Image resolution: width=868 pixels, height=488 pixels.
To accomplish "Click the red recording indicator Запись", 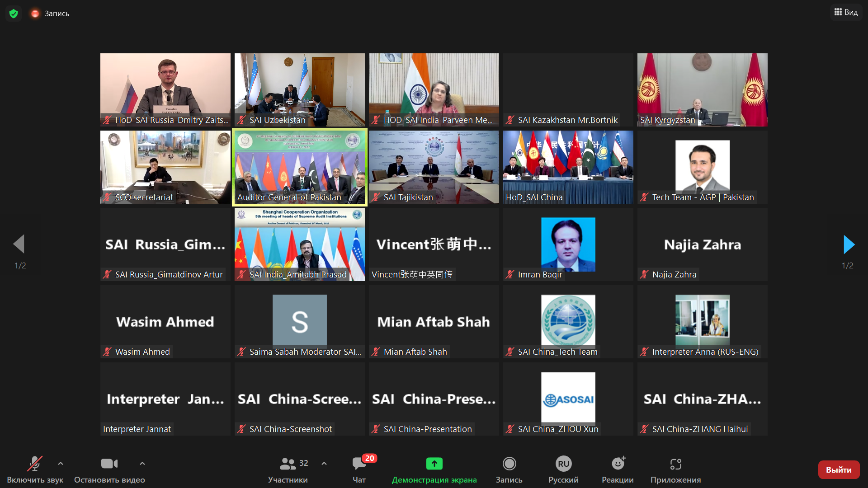I will coord(35,14).
